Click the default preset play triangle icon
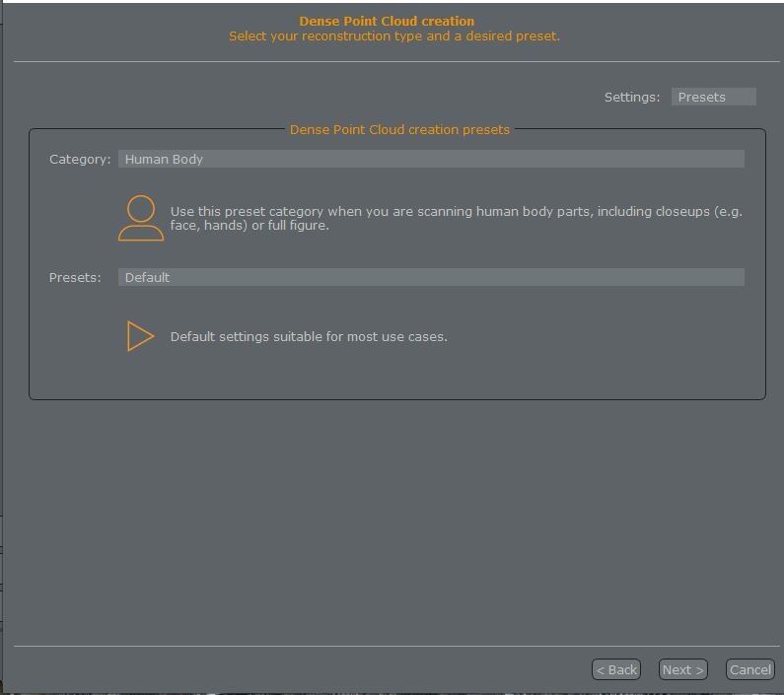The width and height of the screenshot is (784, 695). [140, 336]
